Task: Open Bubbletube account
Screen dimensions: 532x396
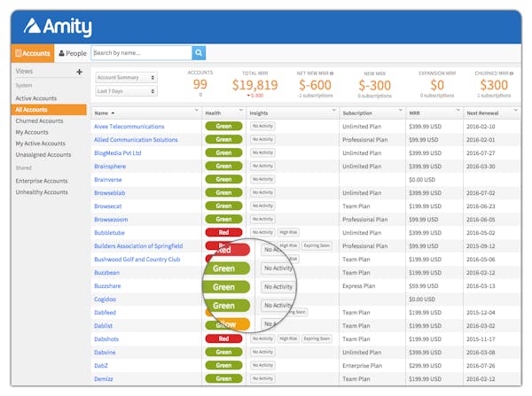Action: (x=109, y=233)
